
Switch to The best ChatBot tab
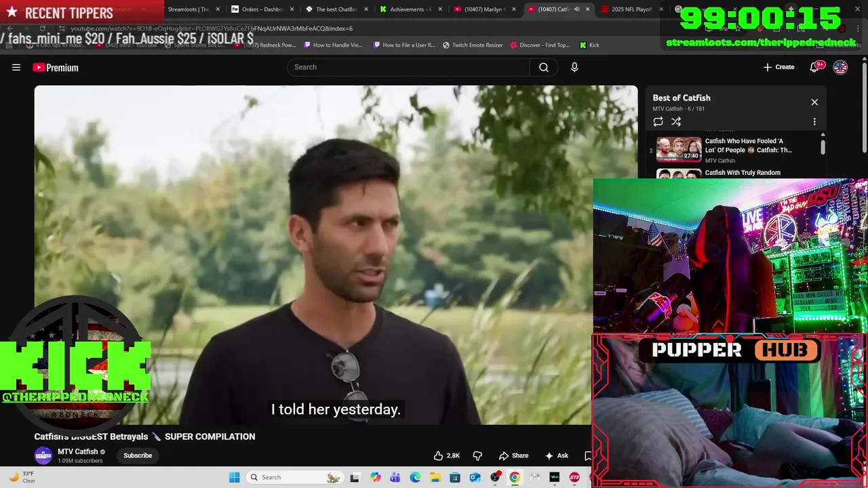(335, 9)
